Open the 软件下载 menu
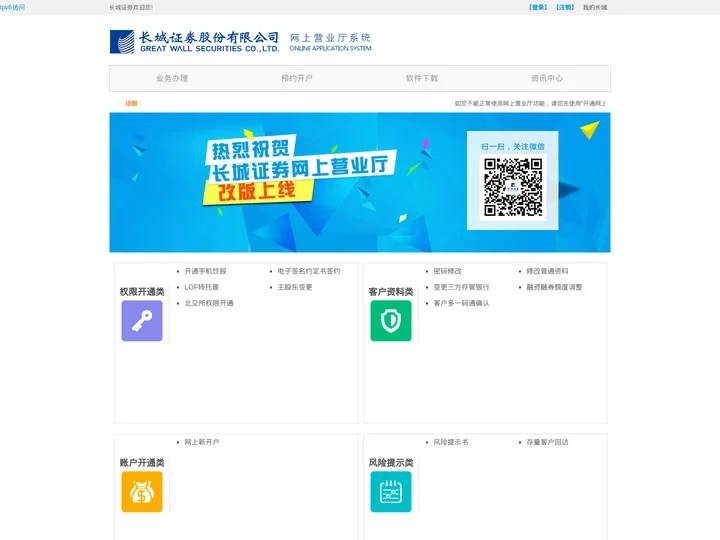Viewport: 720px width, 540px height. [x=422, y=79]
